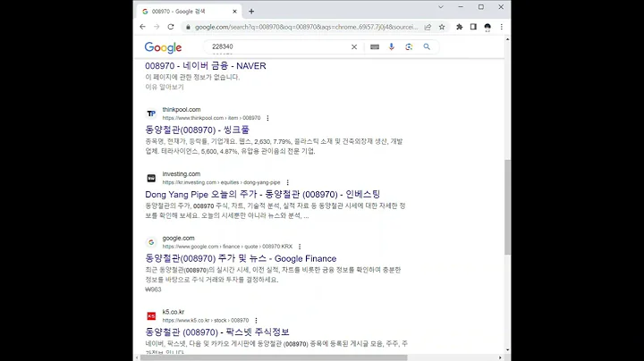Viewport: 644px width, 361px height.
Task: Select the 008970 Google tab
Action: (190, 12)
